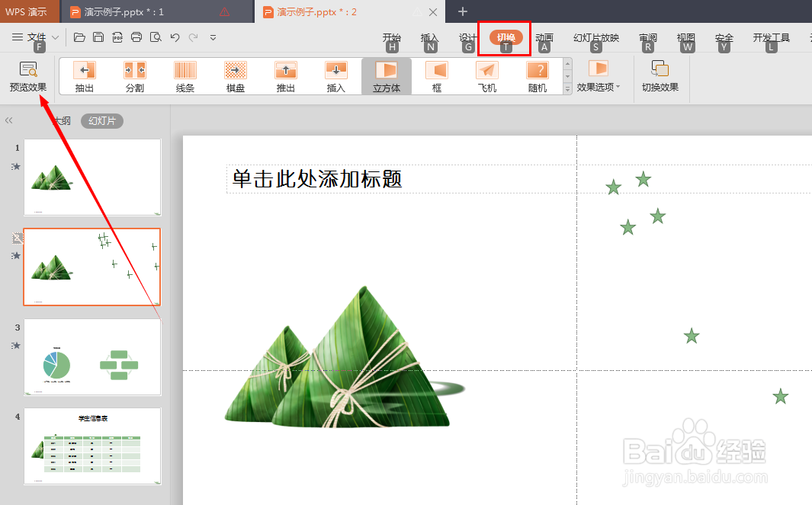Show previous transition gallery row with up arrow

point(567,64)
